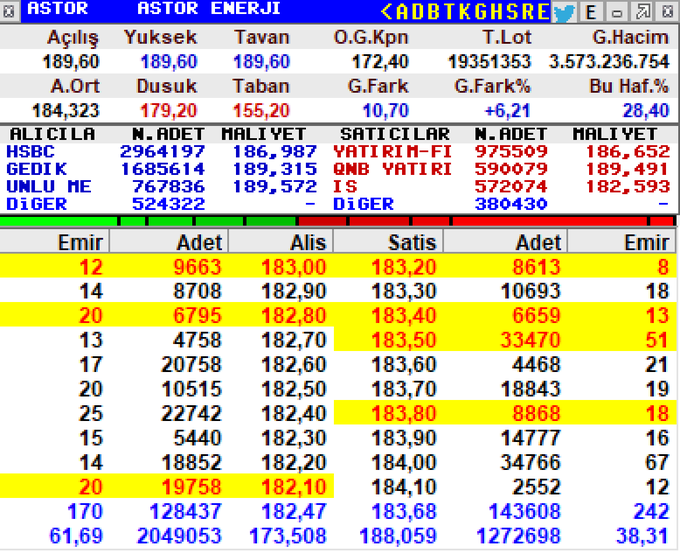The image size is (680, 551).
Task: Select the yellow R letter in title bar
Action: coord(527,12)
